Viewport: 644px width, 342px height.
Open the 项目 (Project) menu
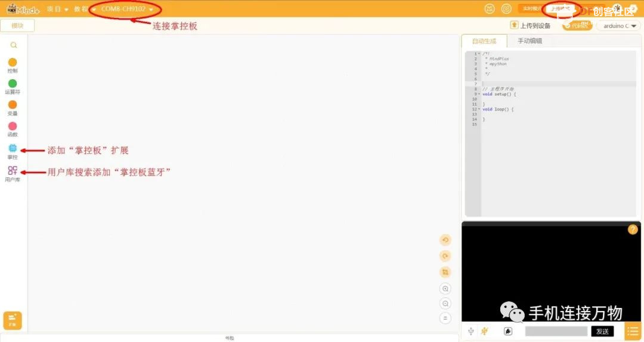(57, 9)
